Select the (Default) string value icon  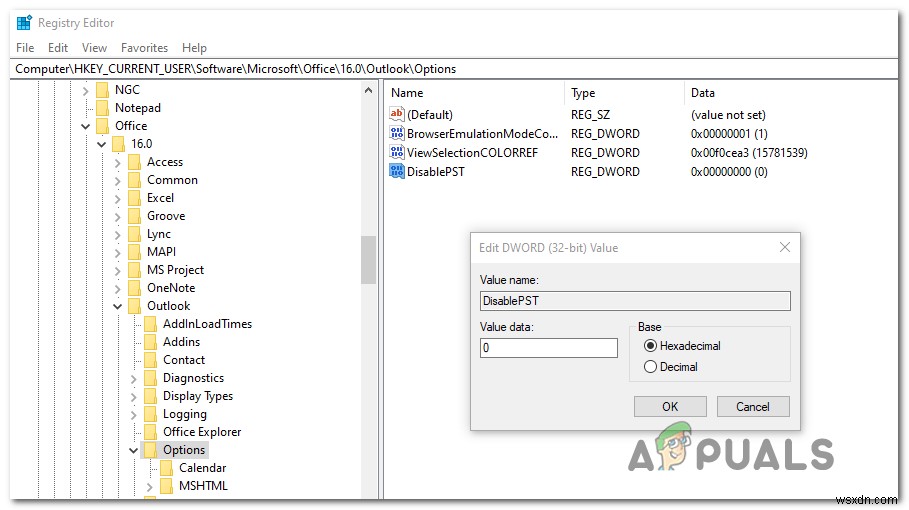[397, 114]
